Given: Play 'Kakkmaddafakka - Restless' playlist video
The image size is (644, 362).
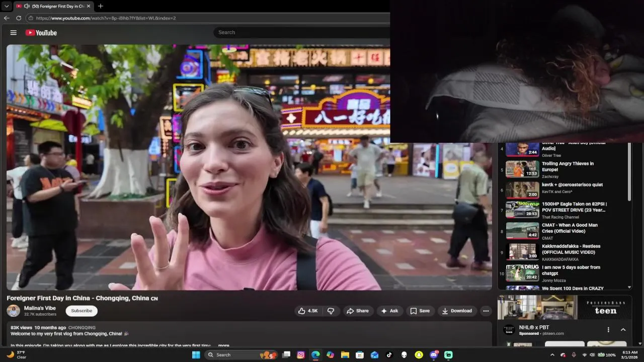Looking at the screenshot, I should point(563,252).
